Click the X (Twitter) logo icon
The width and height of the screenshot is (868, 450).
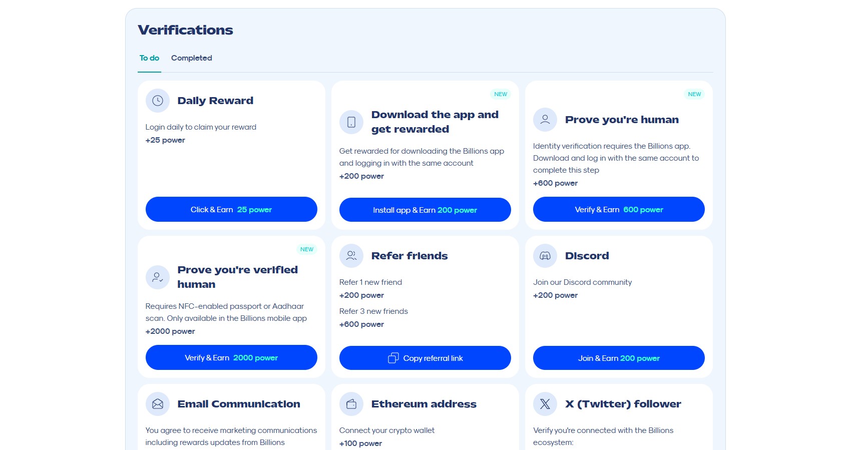pyautogui.click(x=545, y=404)
